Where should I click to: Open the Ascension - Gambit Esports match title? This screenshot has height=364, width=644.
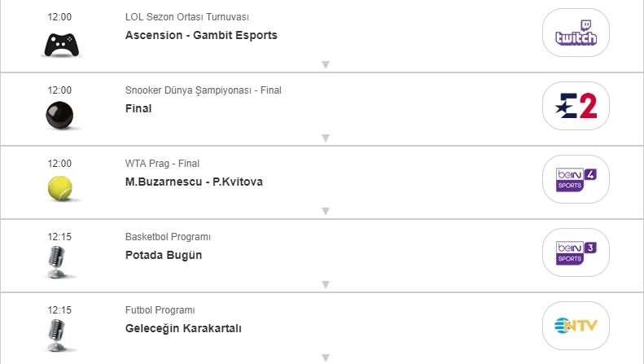point(201,35)
